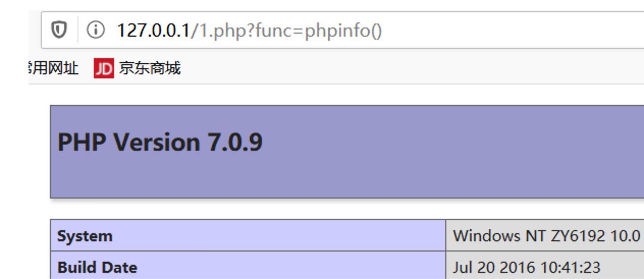Viewport: 644px width, 279px height.
Task: Click the word Version in page heading
Action: coord(157,142)
